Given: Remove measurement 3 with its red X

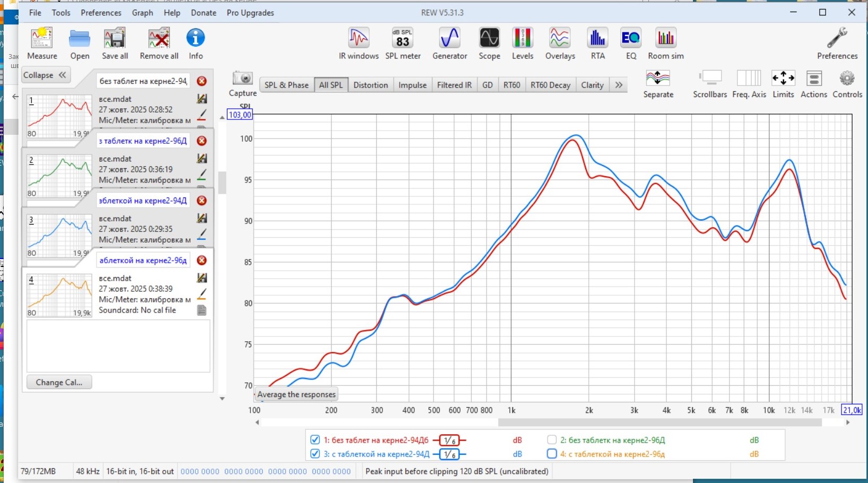Looking at the screenshot, I should tap(202, 201).
